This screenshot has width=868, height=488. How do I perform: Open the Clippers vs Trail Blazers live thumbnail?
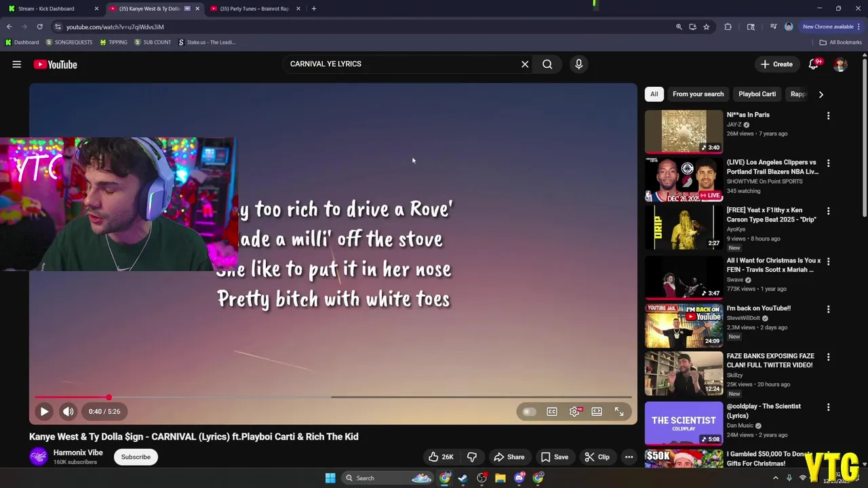point(684,180)
